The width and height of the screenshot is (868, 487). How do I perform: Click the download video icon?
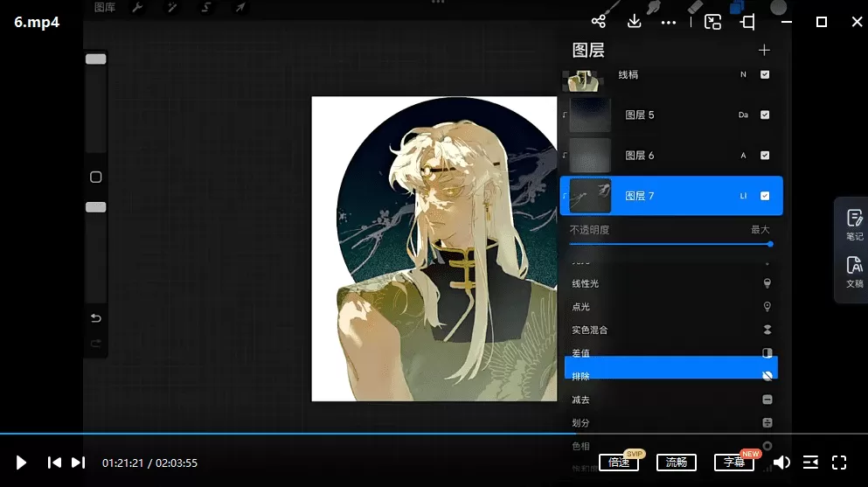(x=635, y=22)
